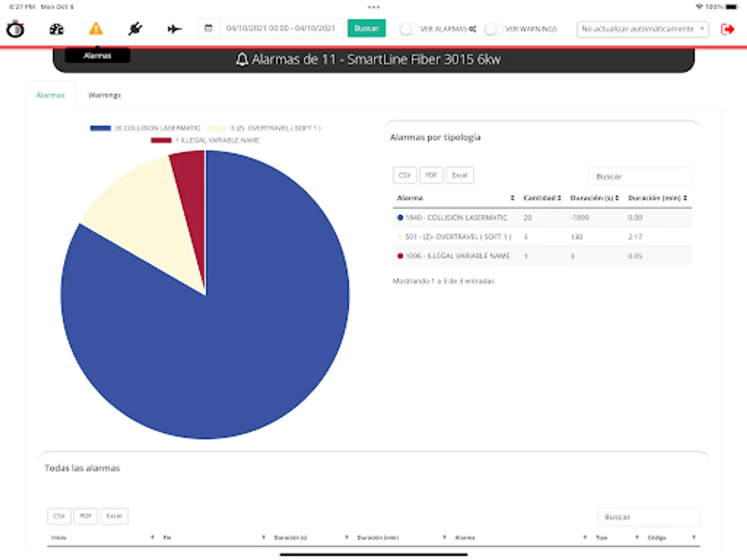
Task: Sort all-alarms table by Código column
Action: pos(671,537)
